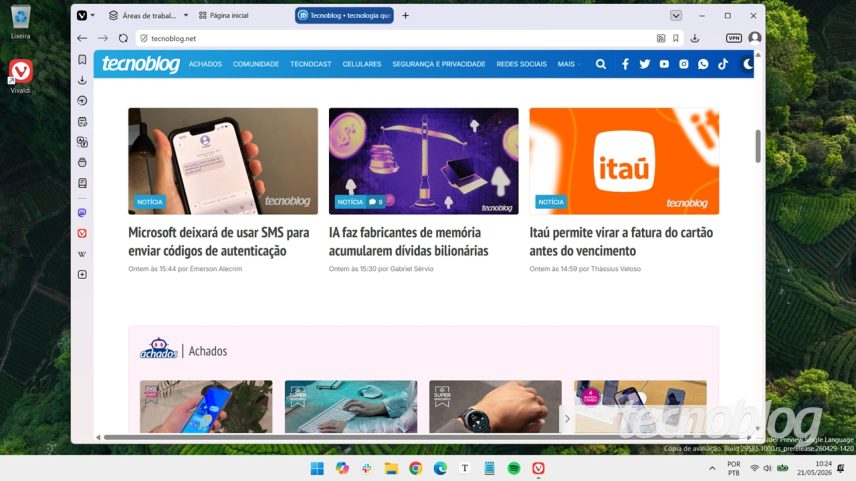Open comments badge on IA article
Image resolution: width=856 pixels, height=481 pixels.
click(x=376, y=202)
